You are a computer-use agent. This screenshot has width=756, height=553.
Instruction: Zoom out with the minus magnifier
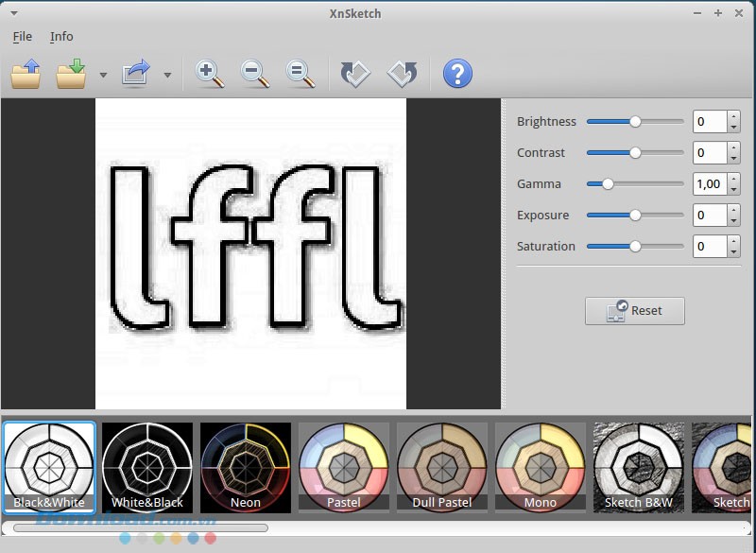[255, 74]
